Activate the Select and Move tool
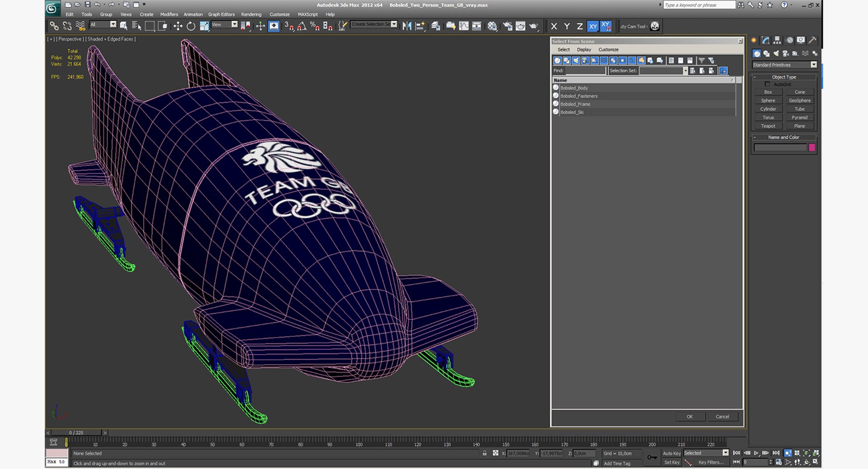 (x=178, y=26)
